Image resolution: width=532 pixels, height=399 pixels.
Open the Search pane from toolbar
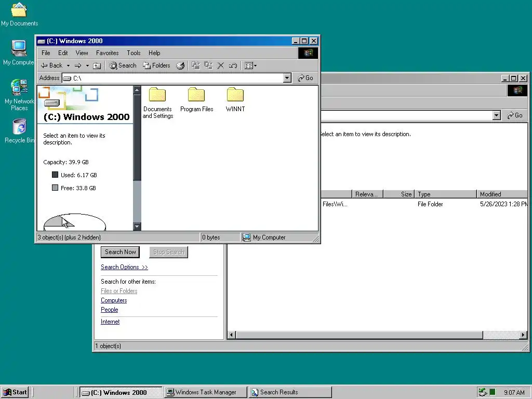(123, 65)
